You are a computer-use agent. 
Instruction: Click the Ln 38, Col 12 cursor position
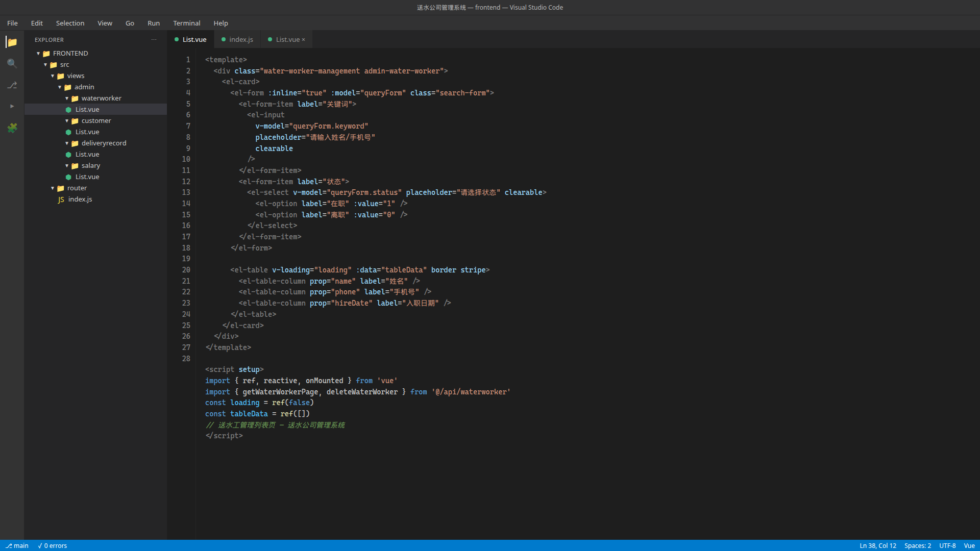point(878,546)
